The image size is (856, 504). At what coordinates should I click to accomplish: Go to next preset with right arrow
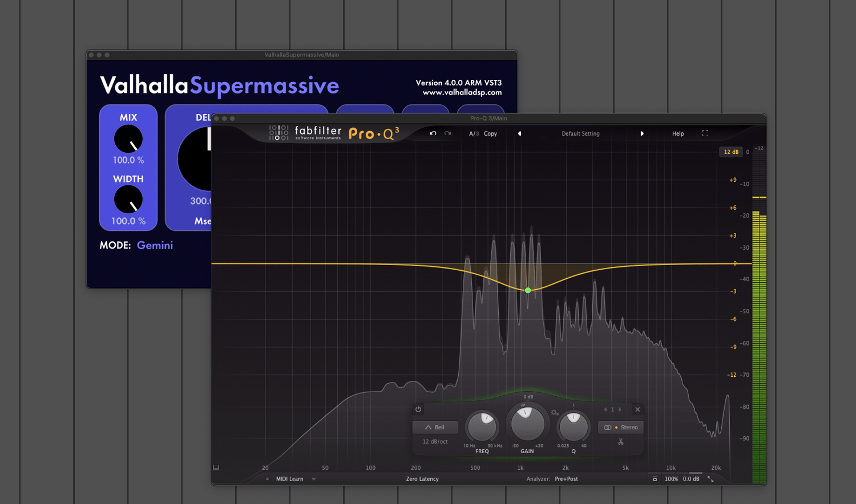(642, 133)
